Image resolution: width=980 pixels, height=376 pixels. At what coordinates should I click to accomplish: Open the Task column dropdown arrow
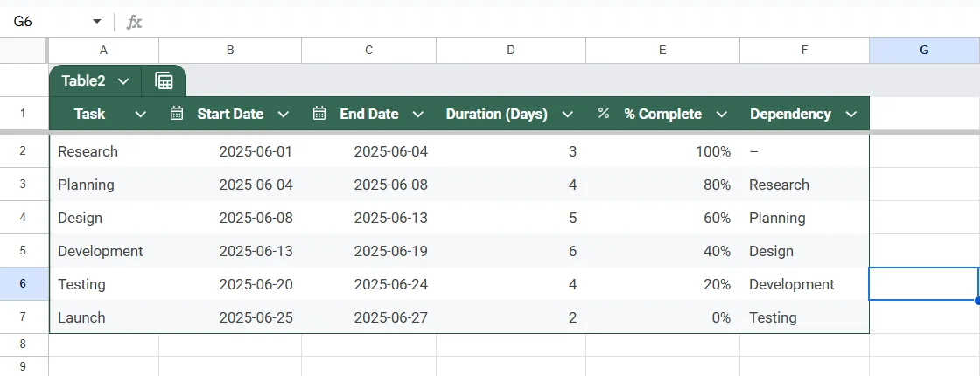coord(141,115)
